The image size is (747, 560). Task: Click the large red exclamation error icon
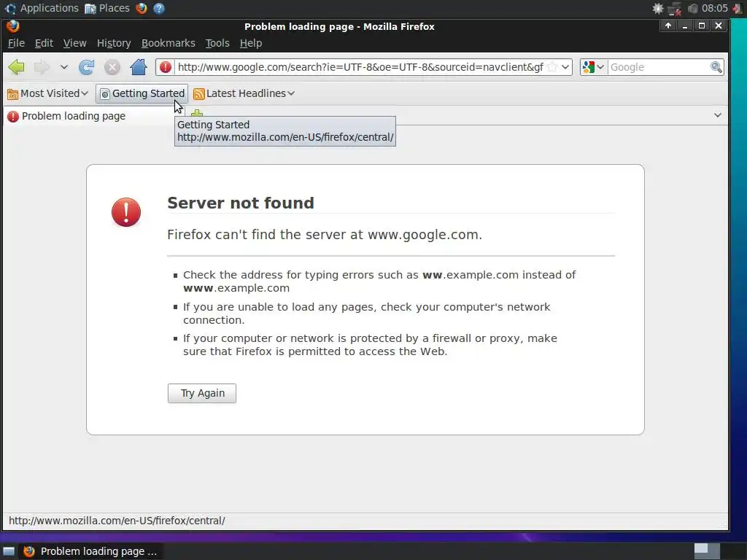coord(126,212)
